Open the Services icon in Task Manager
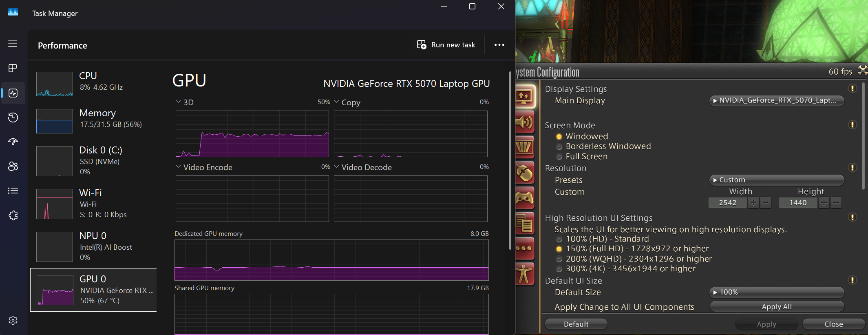 pos(13,215)
